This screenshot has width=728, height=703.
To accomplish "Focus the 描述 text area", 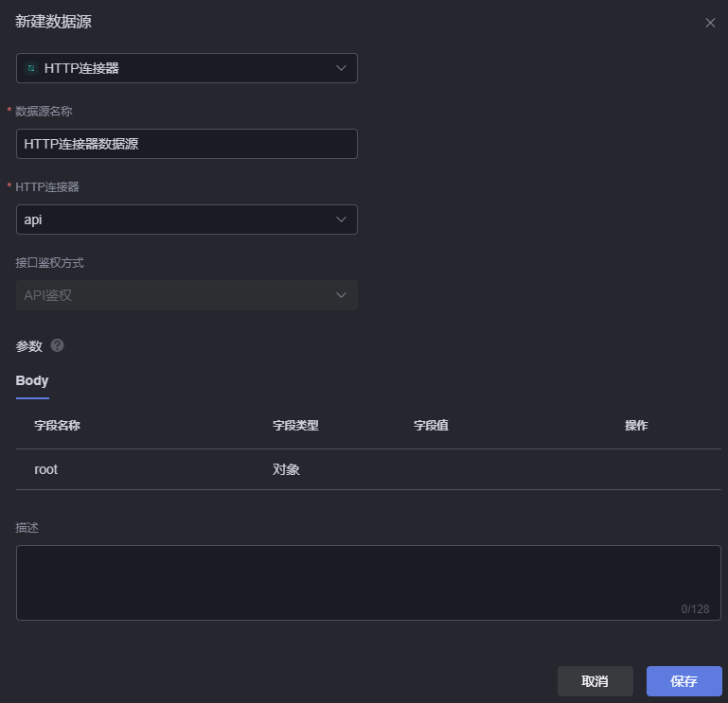I will [x=368, y=583].
